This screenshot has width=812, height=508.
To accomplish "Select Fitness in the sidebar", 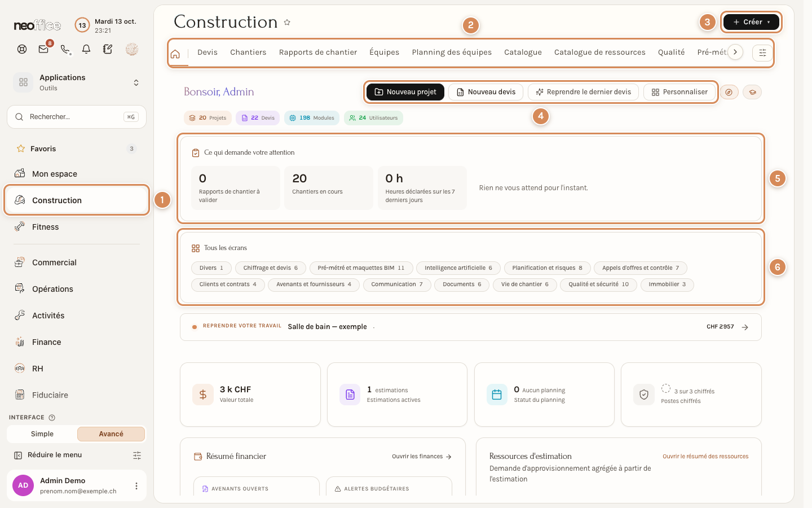I will [77, 227].
